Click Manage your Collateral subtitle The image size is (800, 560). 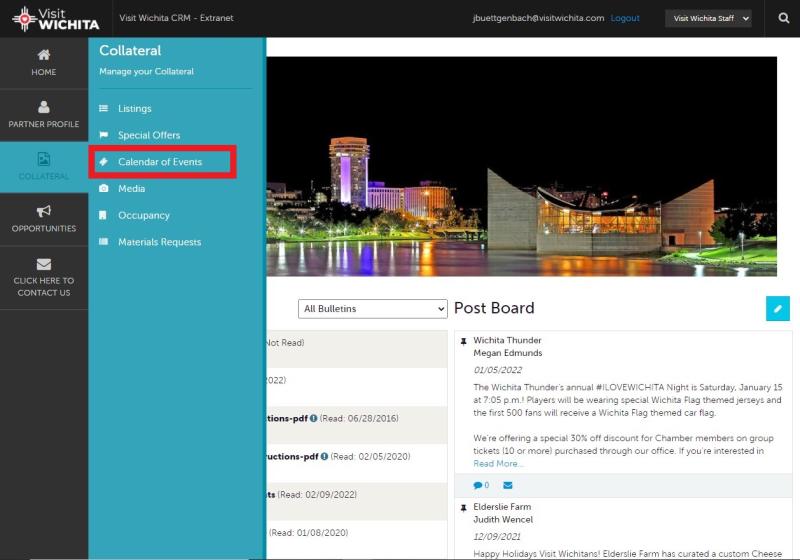pos(146,71)
